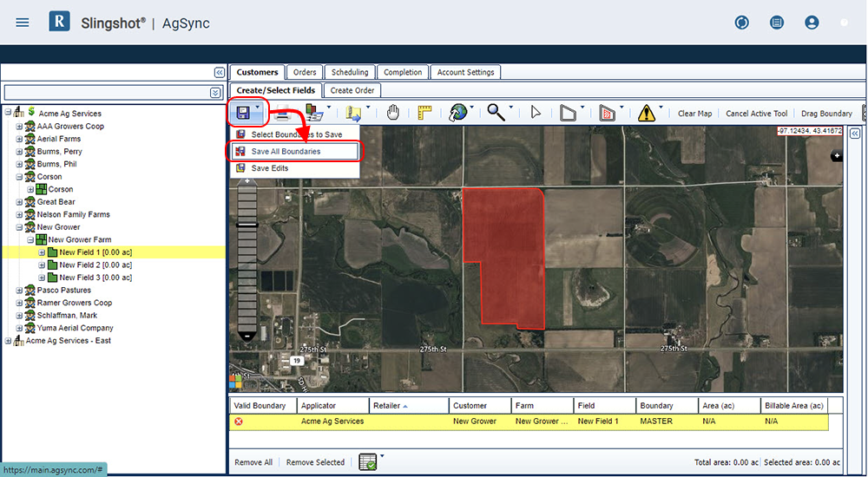This screenshot has width=868, height=477.
Task: Switch to the Create Order sub-tab
Action: coord(352,90)
